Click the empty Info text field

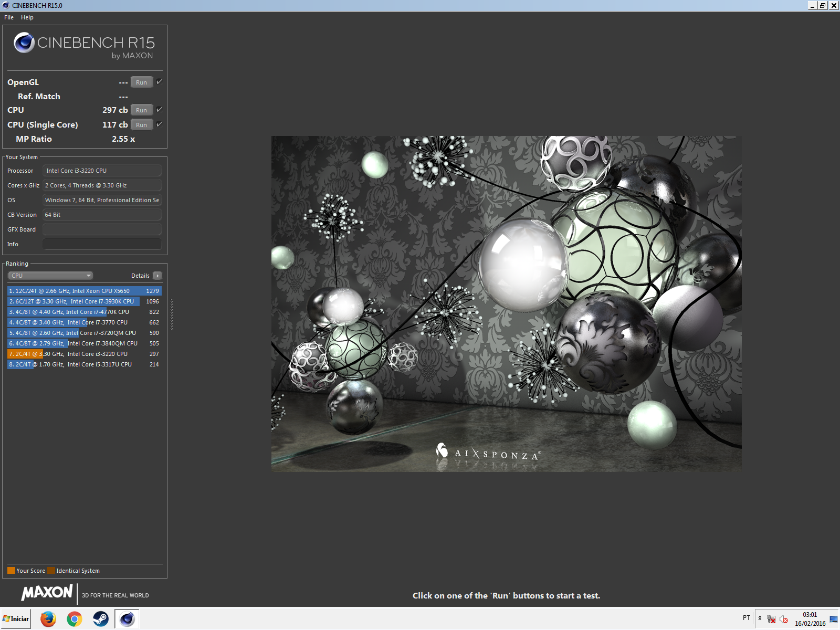102,244
